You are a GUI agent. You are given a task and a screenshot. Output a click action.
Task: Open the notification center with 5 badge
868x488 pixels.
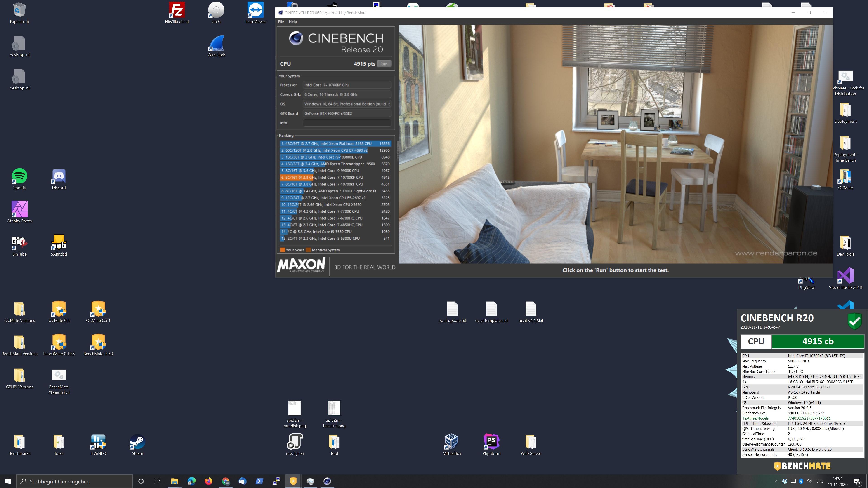pyautogui.click(x=858, y=482)
